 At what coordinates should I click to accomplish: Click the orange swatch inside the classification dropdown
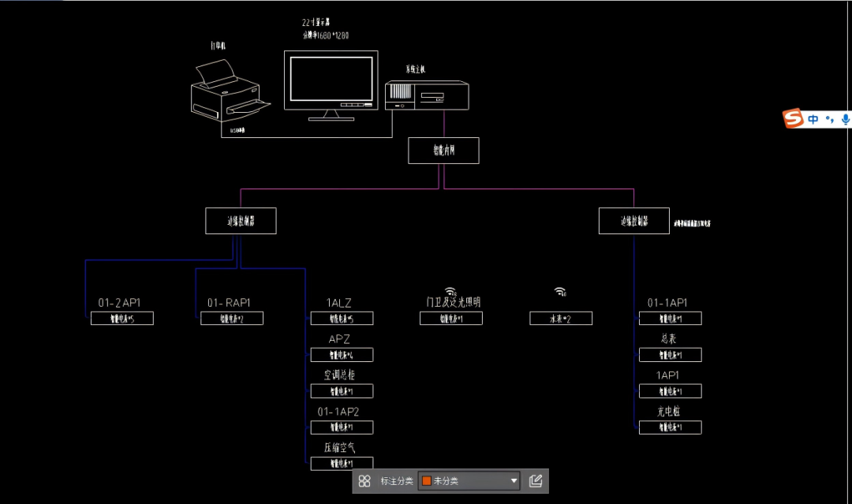(x=427, y=481)
